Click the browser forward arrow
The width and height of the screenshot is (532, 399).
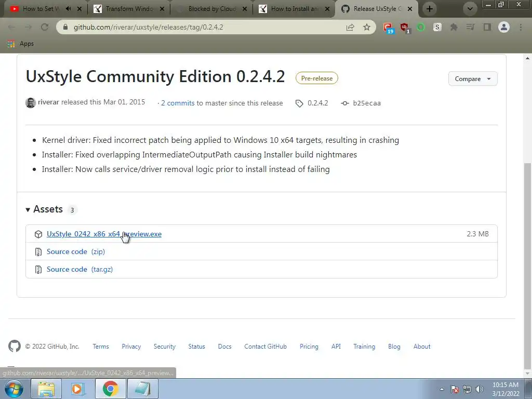(x=28, y=27)
